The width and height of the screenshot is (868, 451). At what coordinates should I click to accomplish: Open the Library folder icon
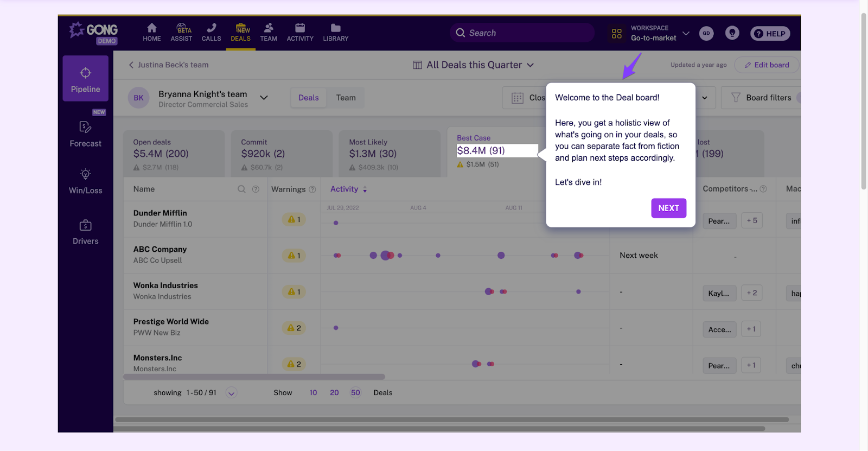(336, 33)
